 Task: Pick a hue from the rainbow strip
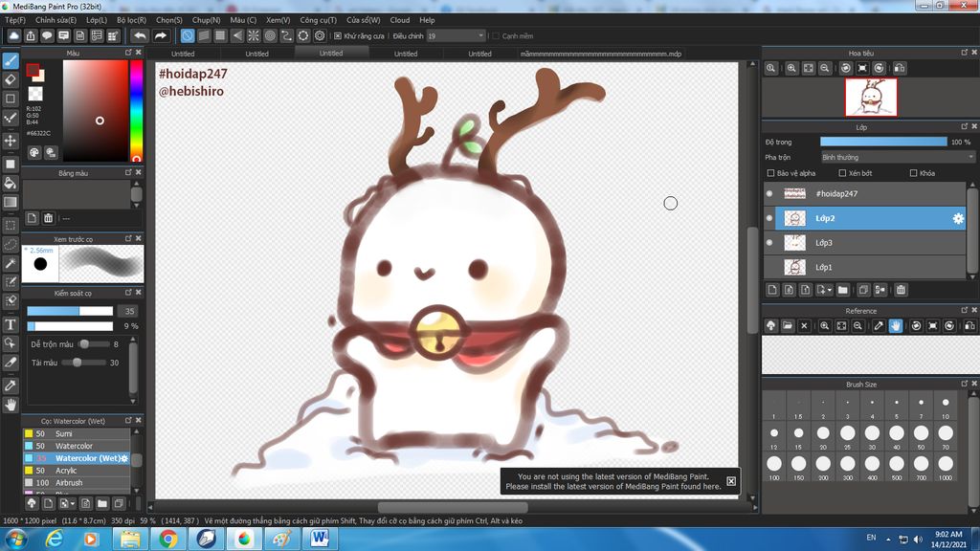tap(136, 111)
